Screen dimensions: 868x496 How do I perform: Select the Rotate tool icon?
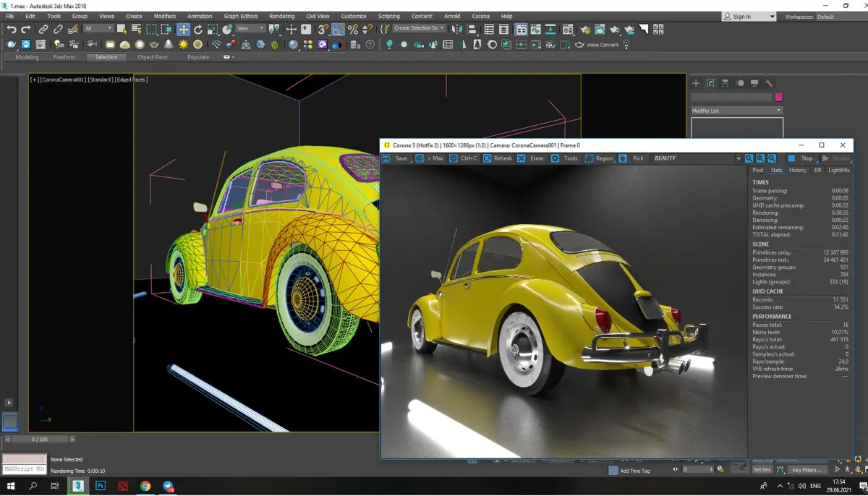[198, 30]
